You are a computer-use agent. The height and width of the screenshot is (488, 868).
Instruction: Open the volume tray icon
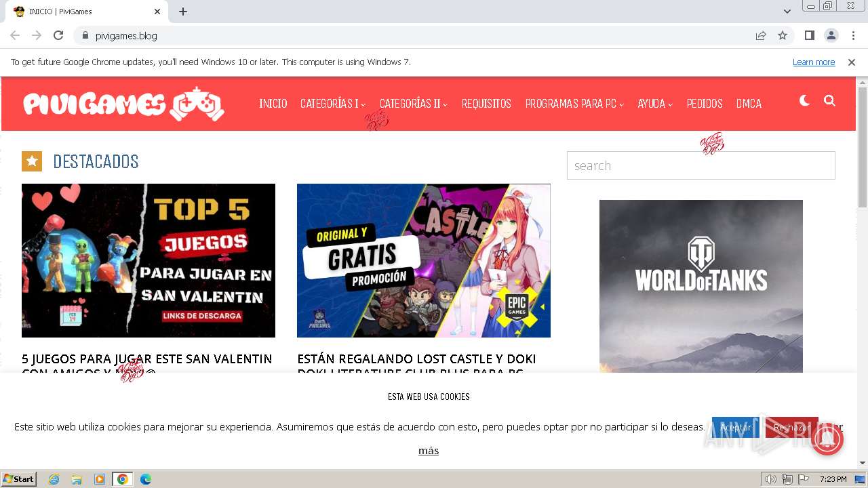770,479
